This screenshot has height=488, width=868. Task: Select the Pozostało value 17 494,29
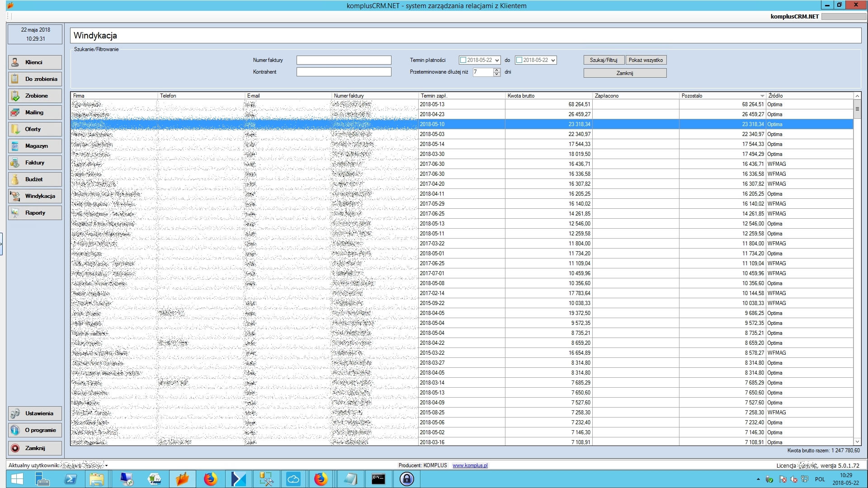click(722, 154)
